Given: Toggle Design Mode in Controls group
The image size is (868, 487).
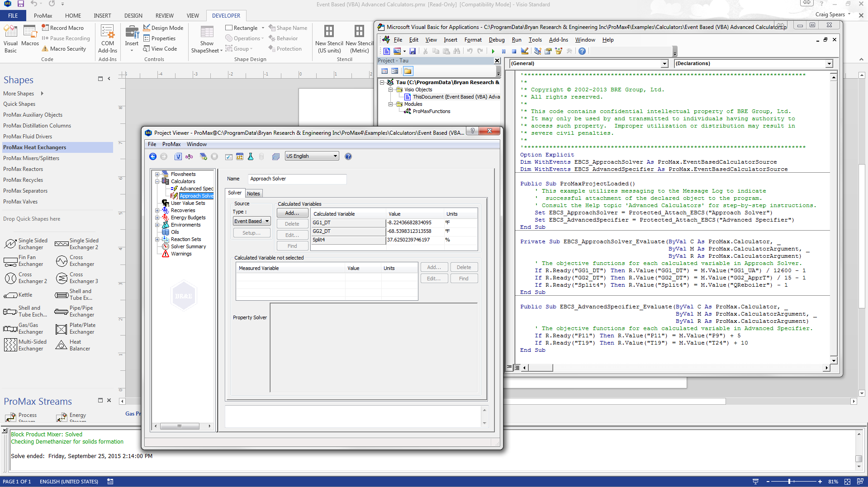Looking at the screenshot, I should coord(163,28).
